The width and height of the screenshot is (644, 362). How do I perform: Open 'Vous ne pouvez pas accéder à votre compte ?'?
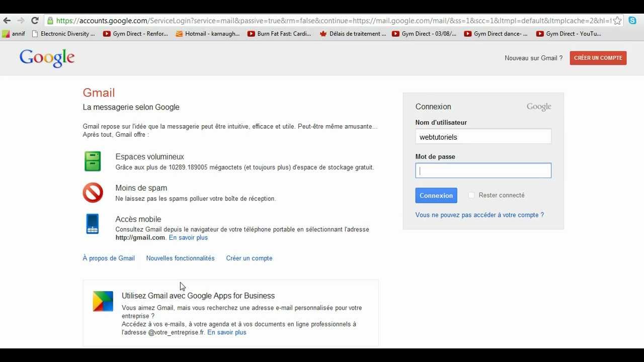pos(479,215)
